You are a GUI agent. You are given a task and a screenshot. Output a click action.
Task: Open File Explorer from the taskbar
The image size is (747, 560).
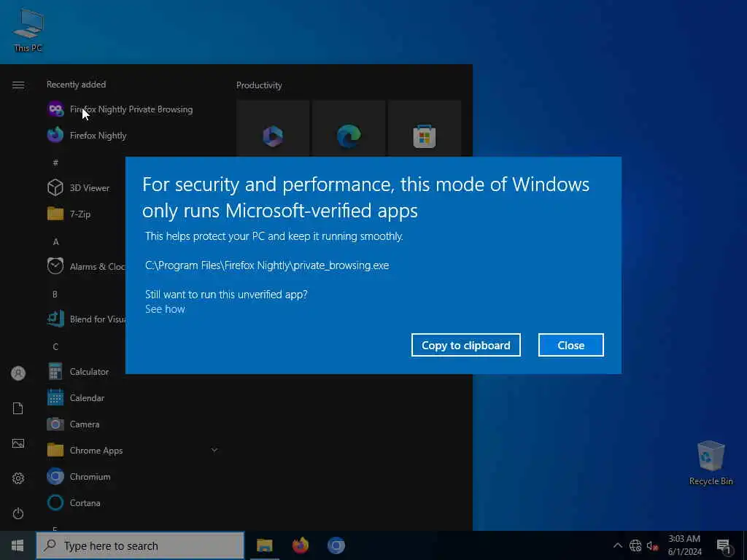coord(264,545)
